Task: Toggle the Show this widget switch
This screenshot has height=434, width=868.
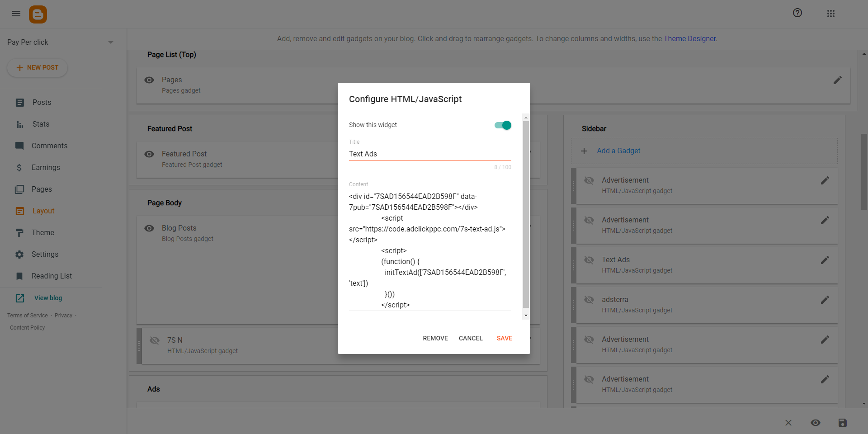Action: (503, 125)
